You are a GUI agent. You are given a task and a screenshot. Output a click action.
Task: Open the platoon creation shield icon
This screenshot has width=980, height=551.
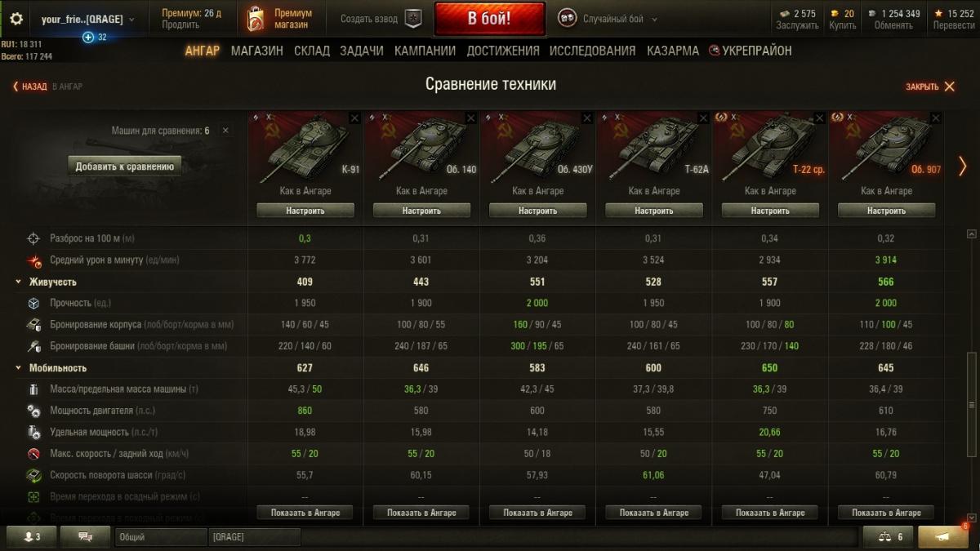coord(413,19)
